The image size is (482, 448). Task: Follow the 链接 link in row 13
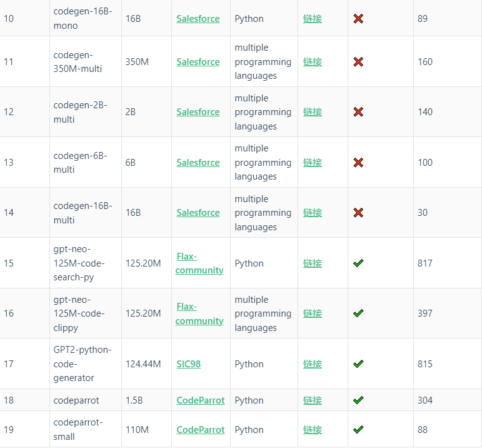point(313,163)
